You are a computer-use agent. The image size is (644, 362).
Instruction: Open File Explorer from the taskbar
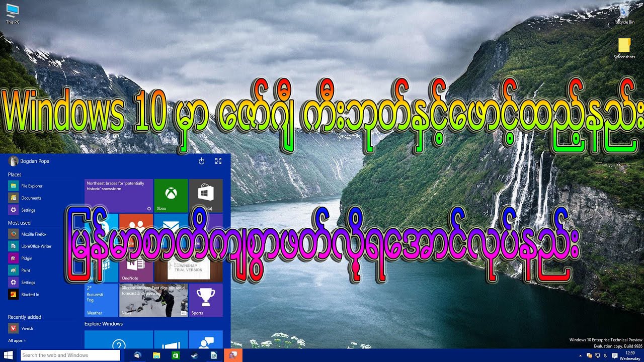pos(156,355)
